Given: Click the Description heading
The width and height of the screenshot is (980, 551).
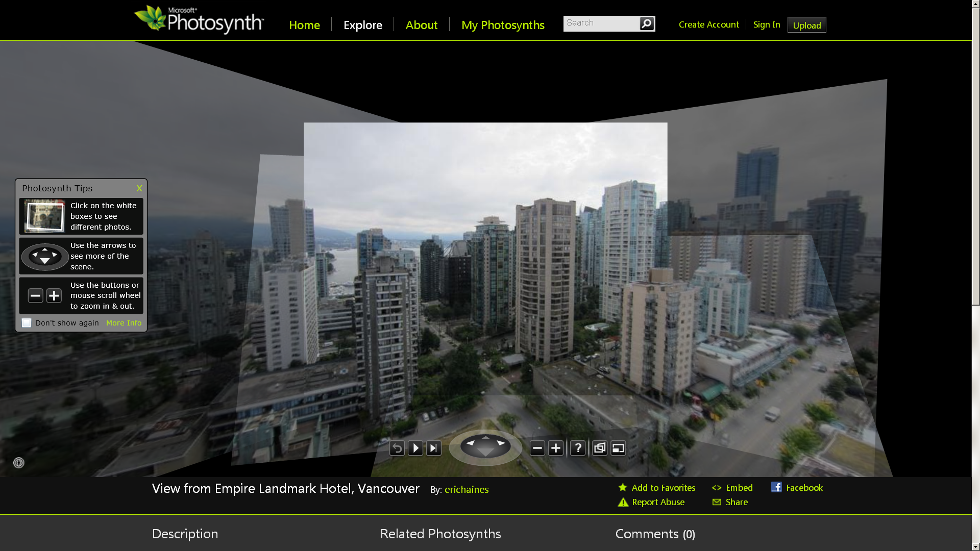Looking at the screenshot, I should [185, 534].
